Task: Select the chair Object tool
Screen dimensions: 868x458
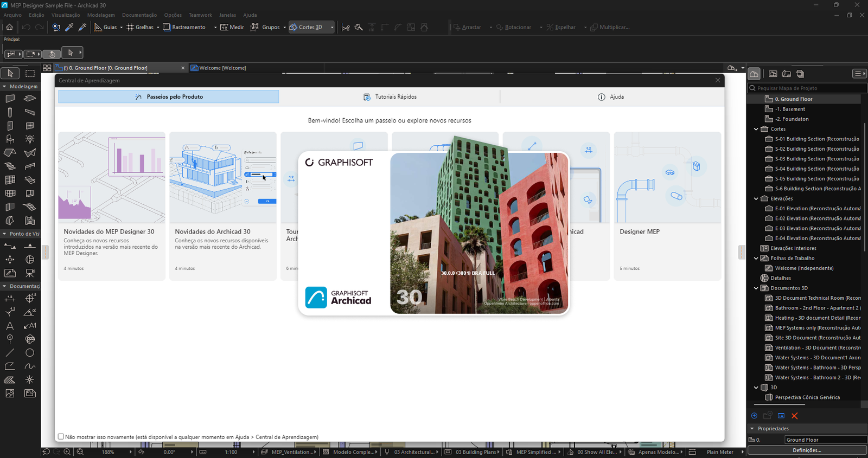Action: click(10, 139)
